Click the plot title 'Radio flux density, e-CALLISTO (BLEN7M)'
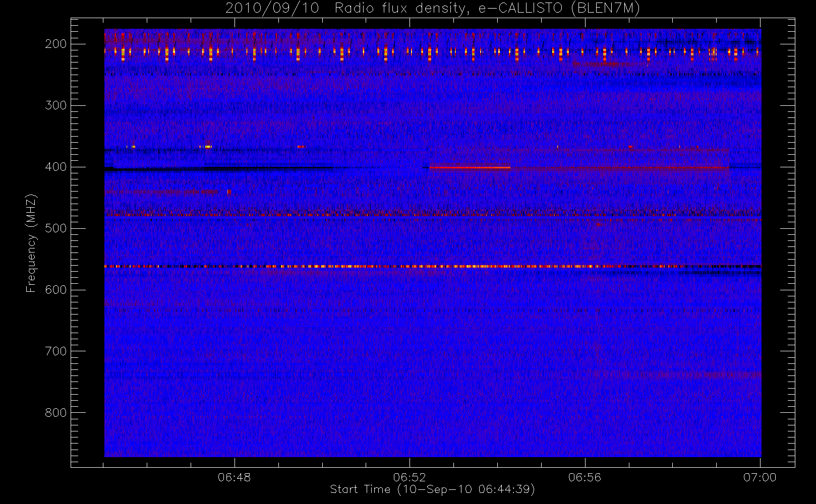This screenshot has width=816, height=504. point(487,9)
